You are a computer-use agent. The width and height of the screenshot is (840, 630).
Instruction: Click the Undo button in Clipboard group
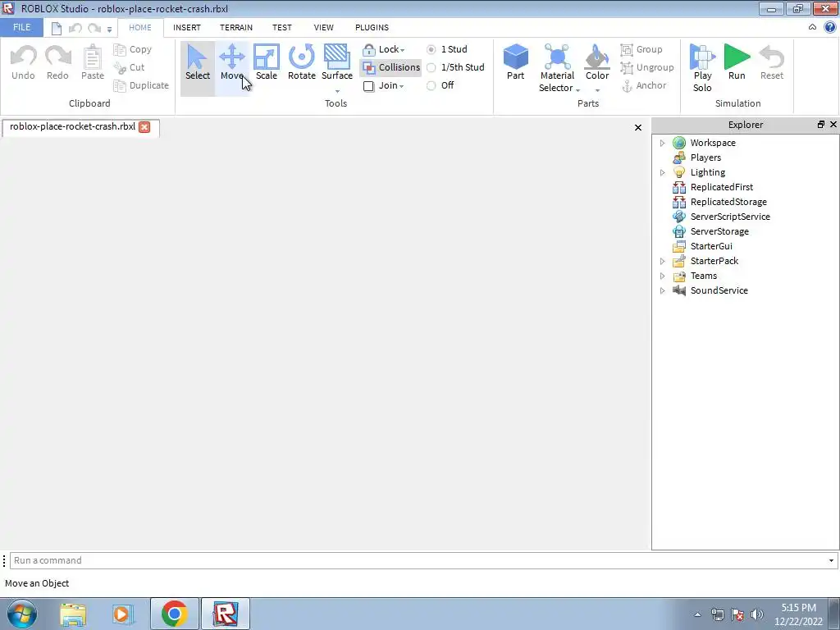point(23,62)
